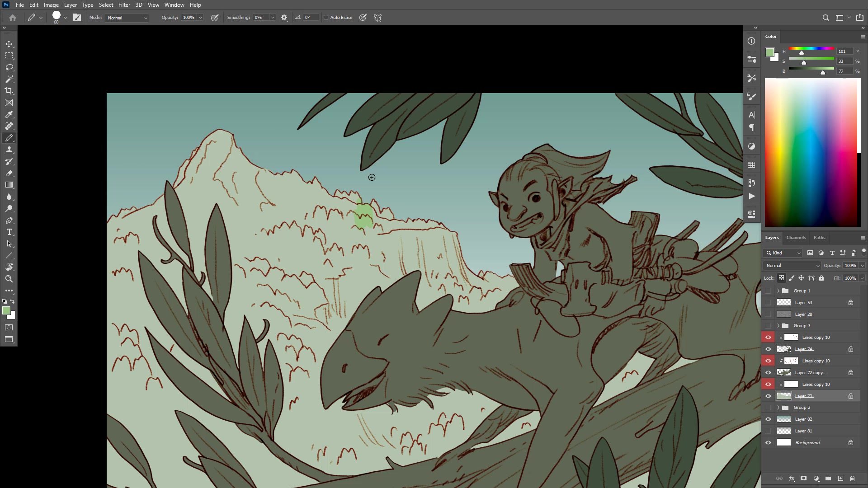This screenshot has height=488, width=868.
Task: Switch to the Paths tab
Action: (x=819, y=237)
